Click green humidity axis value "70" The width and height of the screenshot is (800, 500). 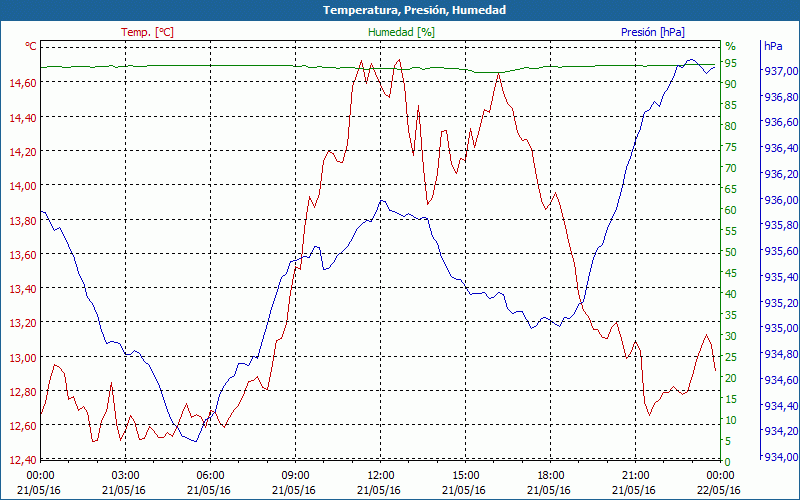click(731, 168)
